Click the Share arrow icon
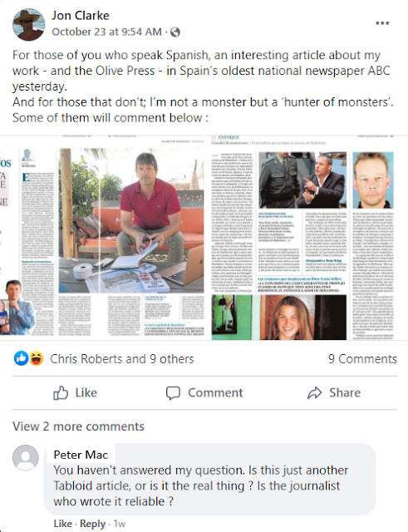The image size is (408, 532). [x=314, y=393]
